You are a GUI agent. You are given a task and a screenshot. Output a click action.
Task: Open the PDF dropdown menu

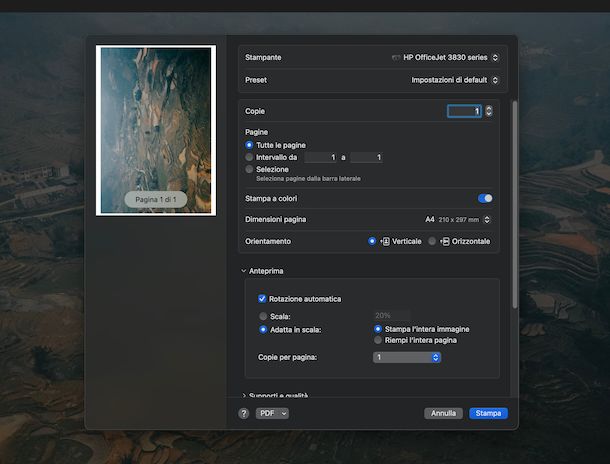tap(272, 413)
